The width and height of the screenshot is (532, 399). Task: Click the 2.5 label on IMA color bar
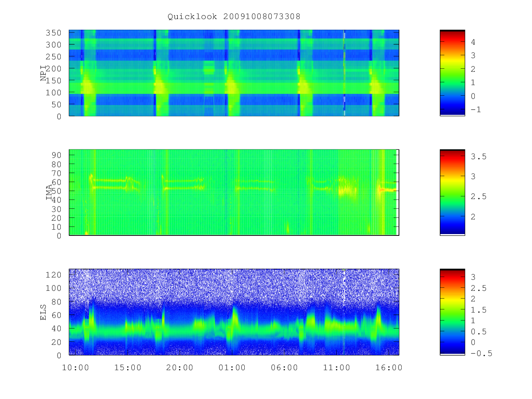click(478, 196)
